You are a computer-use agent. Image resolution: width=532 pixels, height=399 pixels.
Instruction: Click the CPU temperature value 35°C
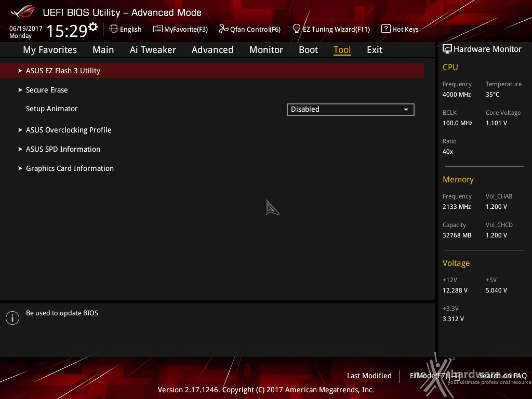pos(493,95)
